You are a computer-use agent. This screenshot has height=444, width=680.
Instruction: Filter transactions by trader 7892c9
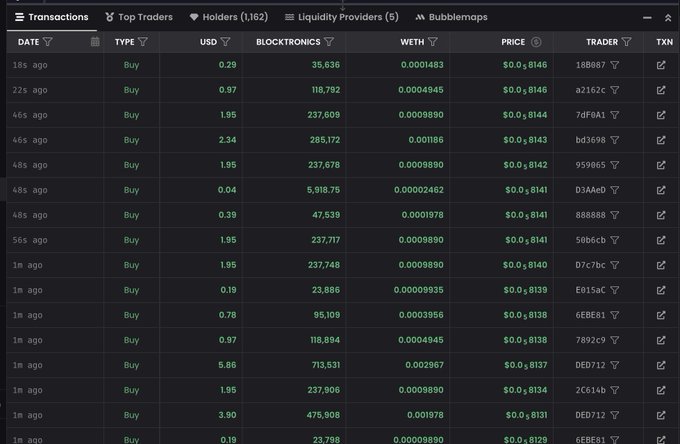coord(615,340)
